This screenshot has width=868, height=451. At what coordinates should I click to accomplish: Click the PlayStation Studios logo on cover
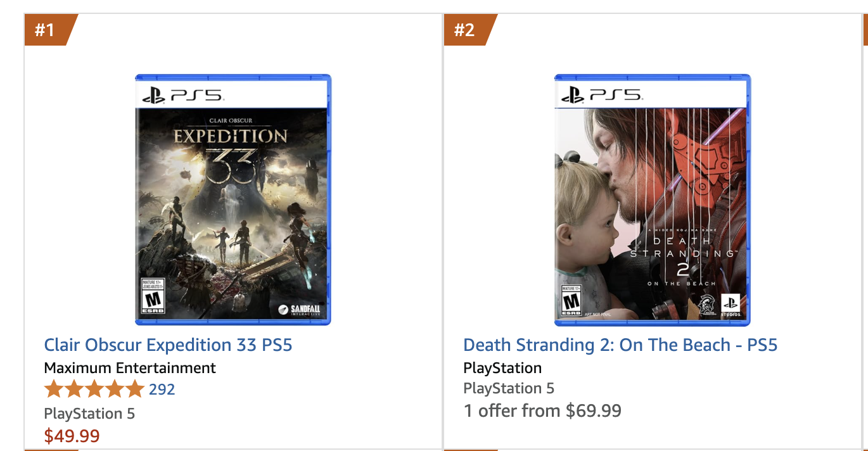[732, 306]
